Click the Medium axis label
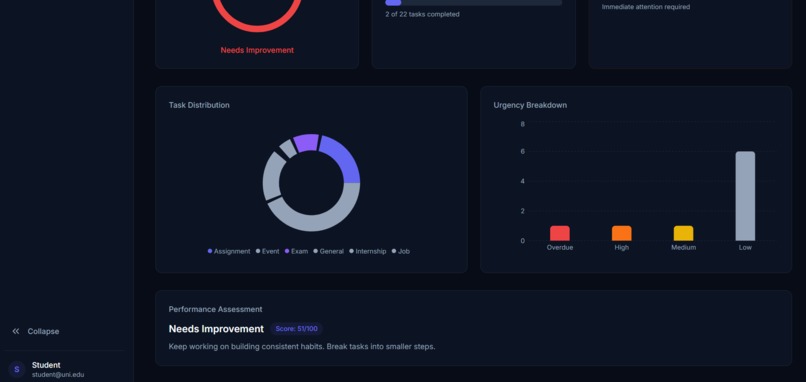The height and width of the screenshot is (382, 806). (x=683, y=247)
